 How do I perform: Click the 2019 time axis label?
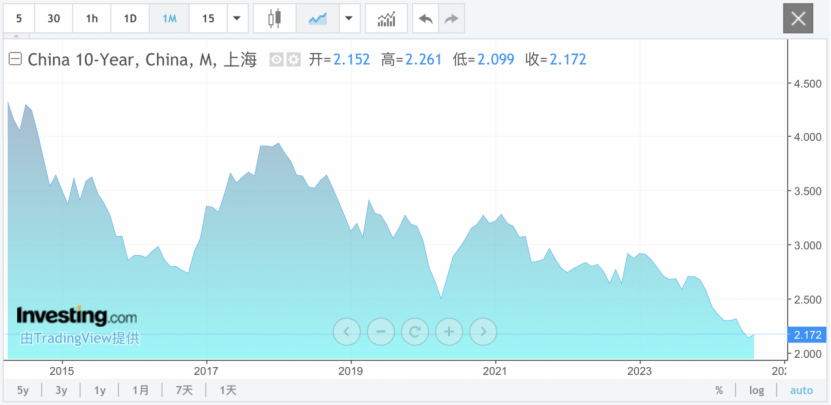point(351,369)
